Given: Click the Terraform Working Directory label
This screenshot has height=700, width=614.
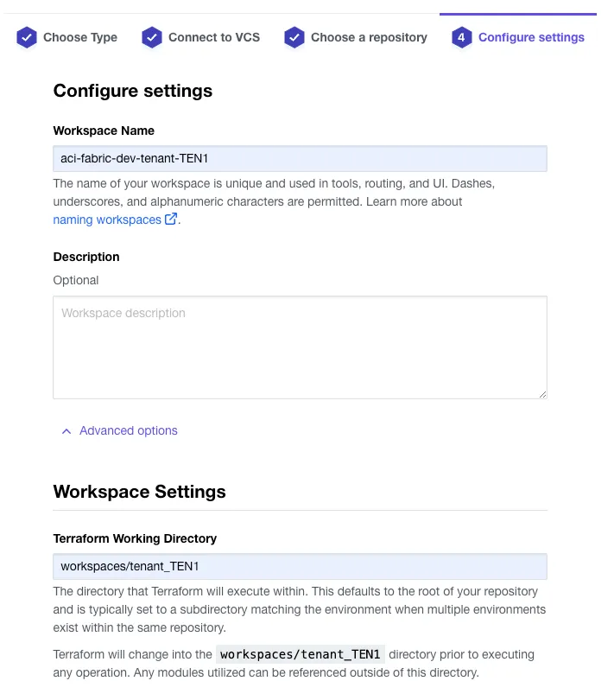Looking at the screenshot, I should click(x=135, y=538).
